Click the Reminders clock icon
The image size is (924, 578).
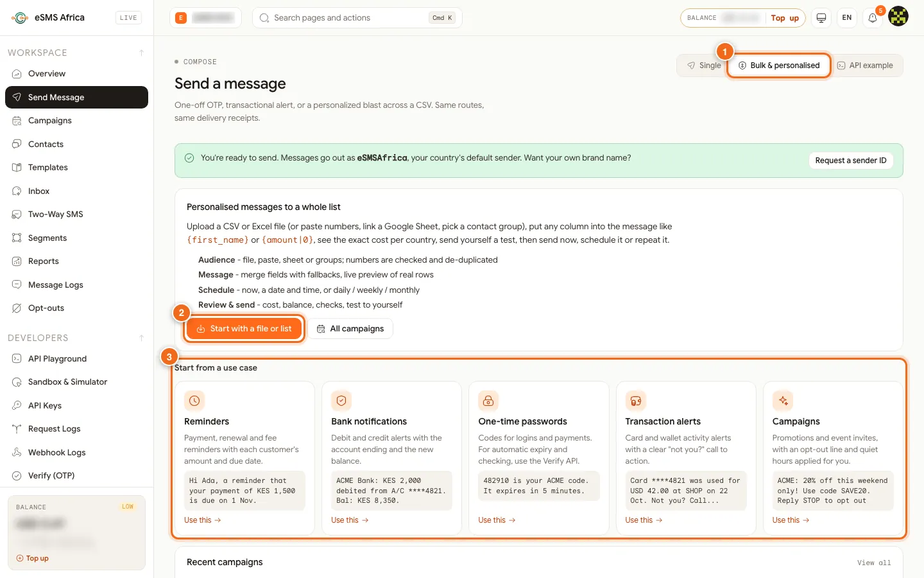tap(194, 401)
